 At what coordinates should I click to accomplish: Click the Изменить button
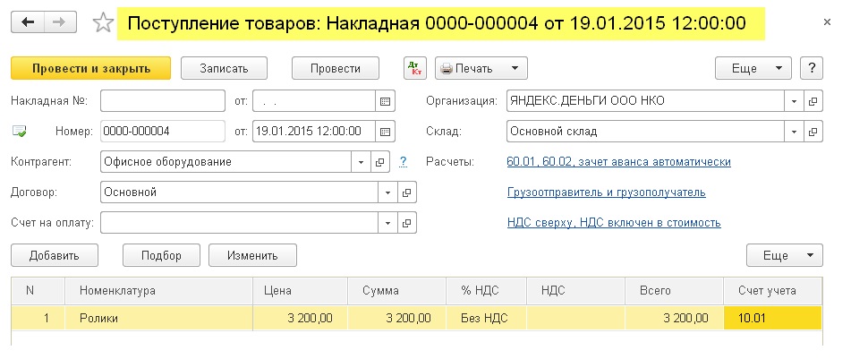[252, 255]
